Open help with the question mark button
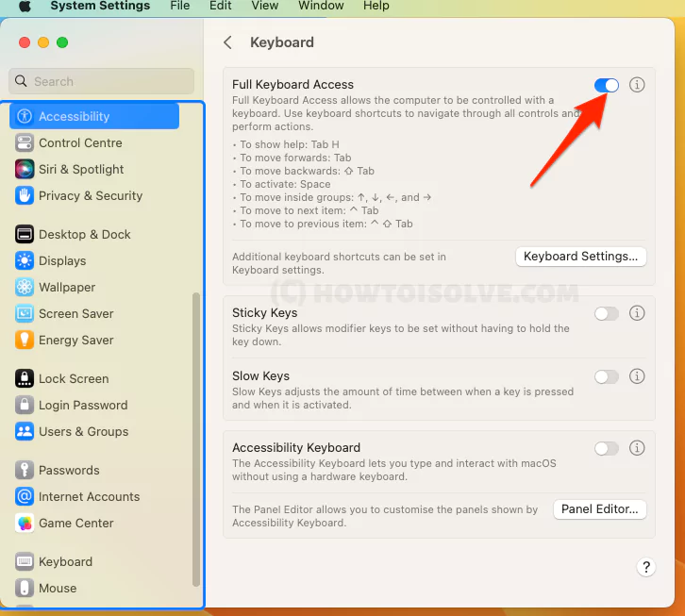This screenshot has height=616, width=685. coord(646,567)
